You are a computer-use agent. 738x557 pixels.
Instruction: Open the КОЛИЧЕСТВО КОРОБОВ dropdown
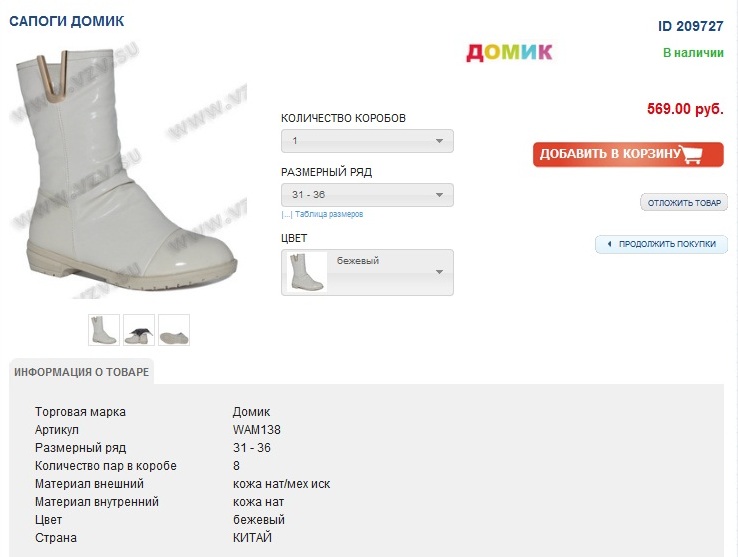[367, 141]
